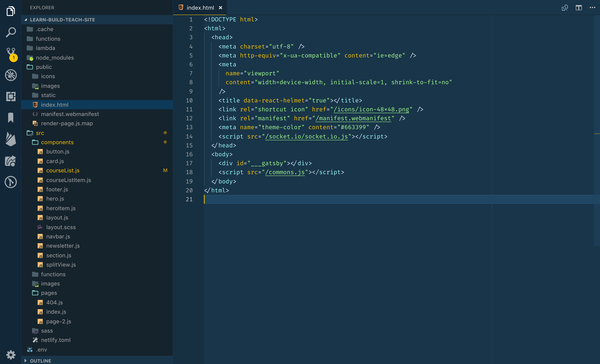Expand the static folder

click(x=97, y=95)
